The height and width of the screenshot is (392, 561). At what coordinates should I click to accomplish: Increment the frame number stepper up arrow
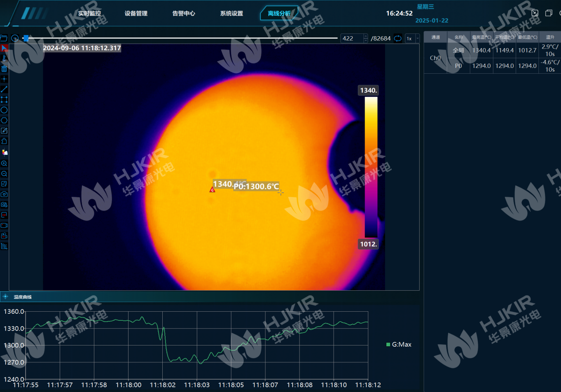[x=366, y=36]
